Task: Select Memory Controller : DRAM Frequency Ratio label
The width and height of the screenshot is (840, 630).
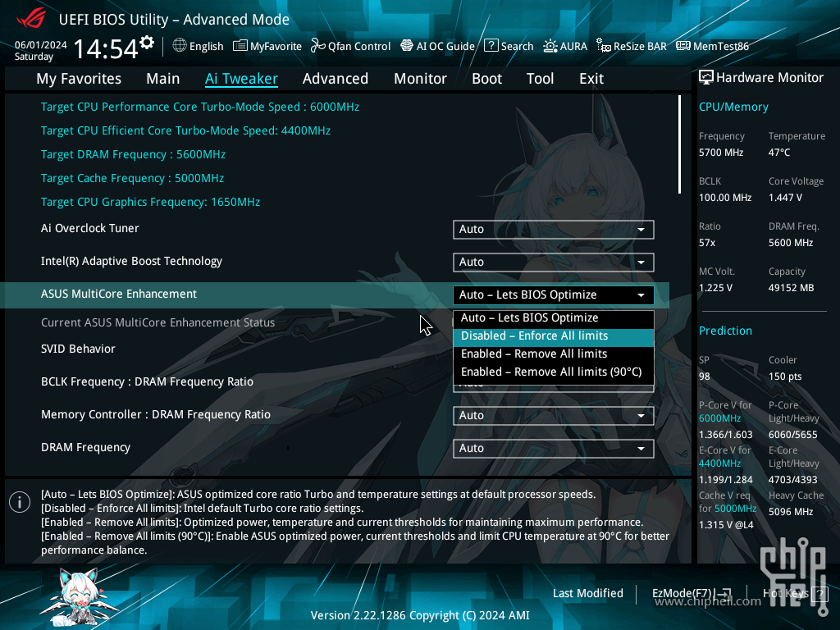Action: click(156, 414)
